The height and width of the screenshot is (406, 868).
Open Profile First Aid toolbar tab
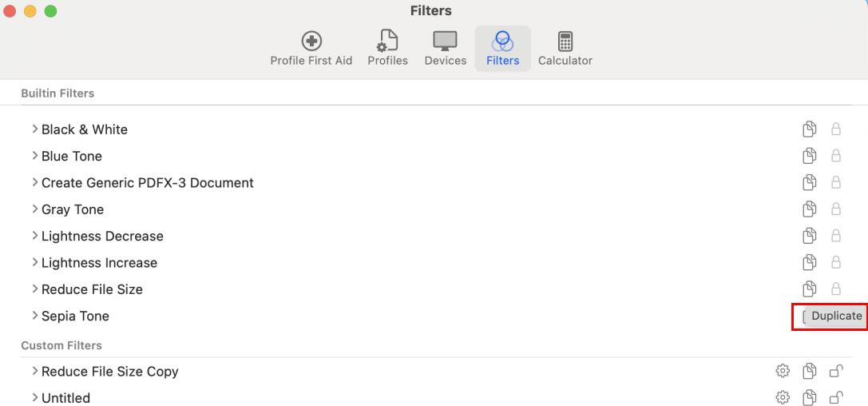coord(311,49)
